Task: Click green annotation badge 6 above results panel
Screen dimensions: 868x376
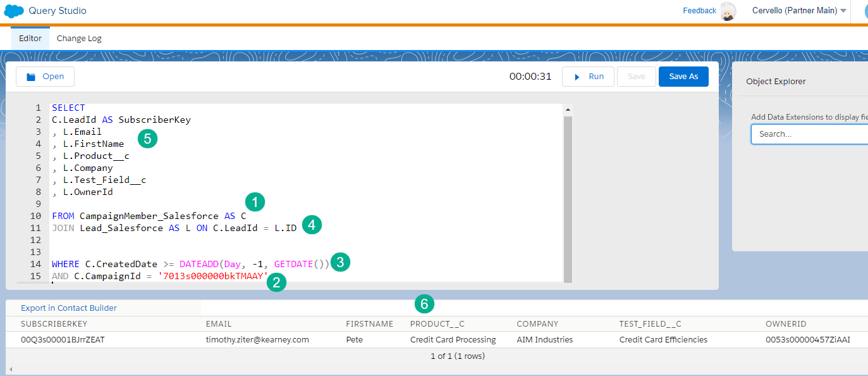Action: (x=424, y=304)
